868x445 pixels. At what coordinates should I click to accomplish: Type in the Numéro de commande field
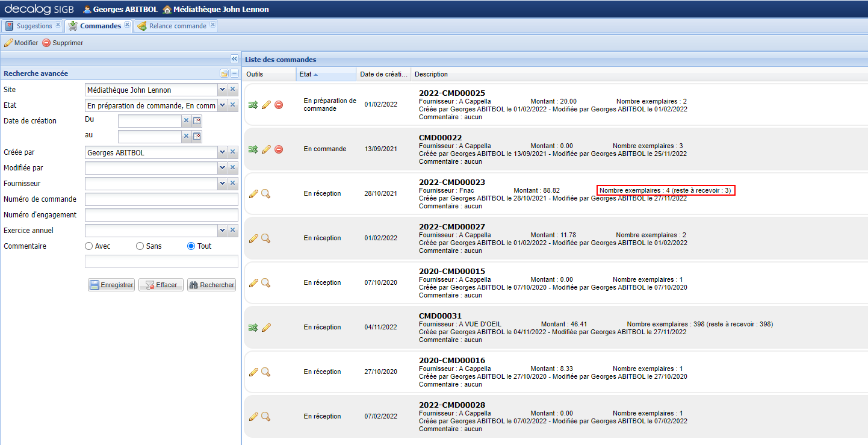tap(161, 199)
